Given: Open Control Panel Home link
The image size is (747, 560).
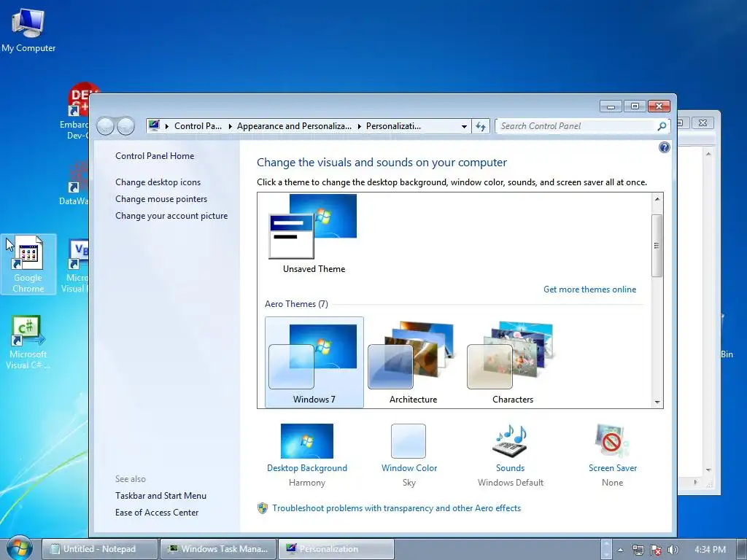Looking at the screenshot, I should coord(155,156).
